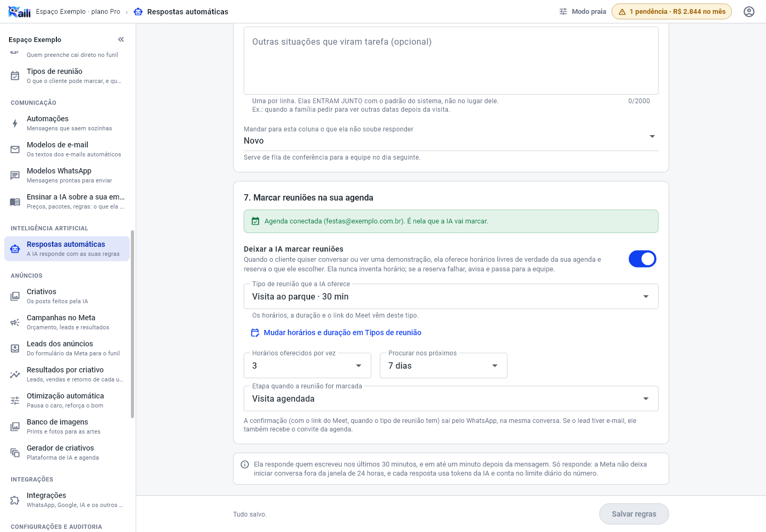Click the warning icon in the pendência badge
The height and width of the screenshot is (532, 766).
(x=622, y=12)
